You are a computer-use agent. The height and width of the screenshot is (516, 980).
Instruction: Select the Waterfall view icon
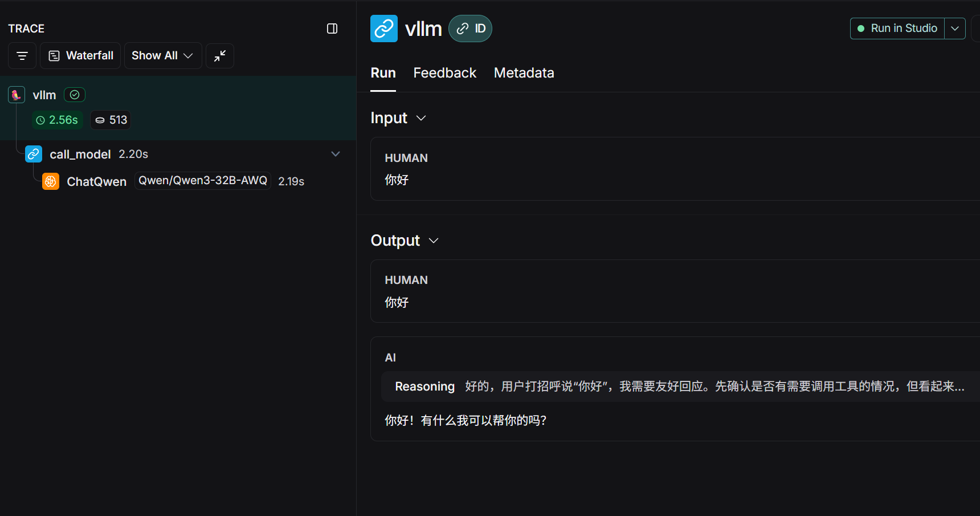pyautogui.click(x=54, y=55)
